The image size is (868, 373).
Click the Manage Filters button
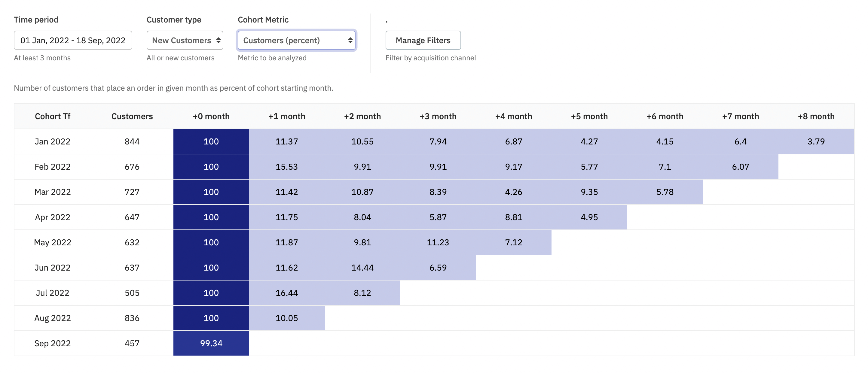coord(423,41)
